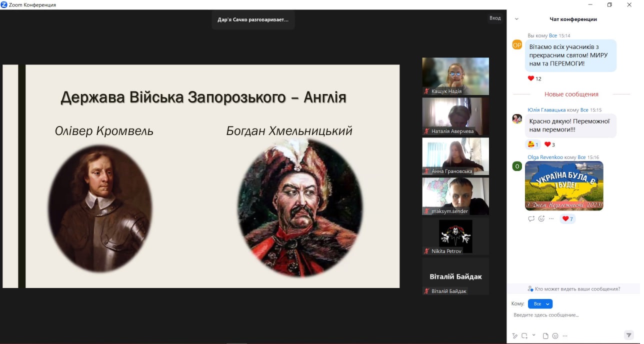The height and width of the screenshot is (344, 644).
Task: Open the Ukraine map image in chat
Action: (564, 185)
